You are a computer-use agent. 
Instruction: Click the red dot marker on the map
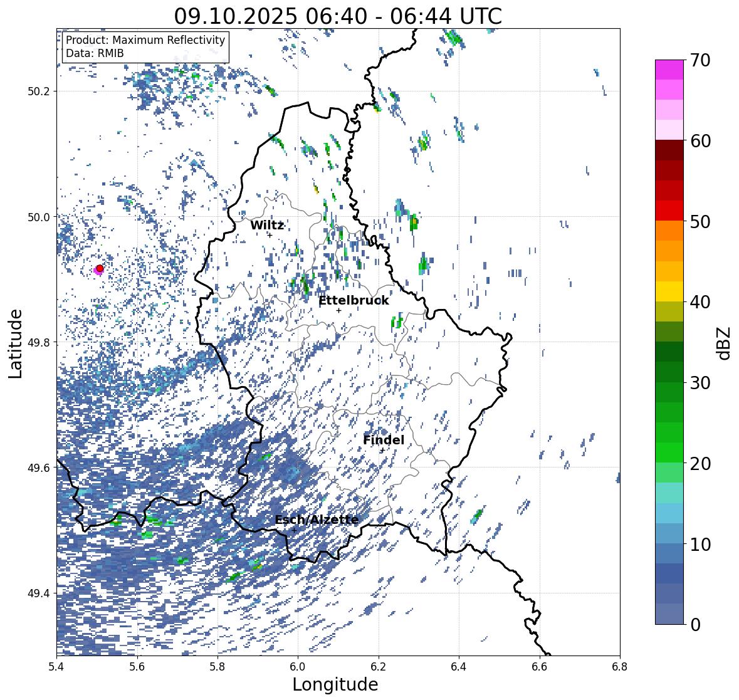pos(100,268)
